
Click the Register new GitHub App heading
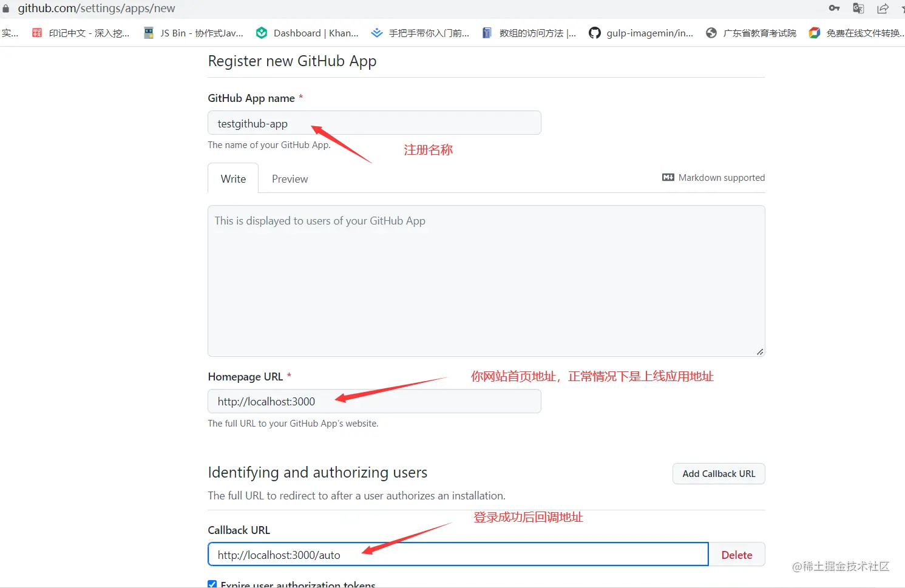point(292,61)
